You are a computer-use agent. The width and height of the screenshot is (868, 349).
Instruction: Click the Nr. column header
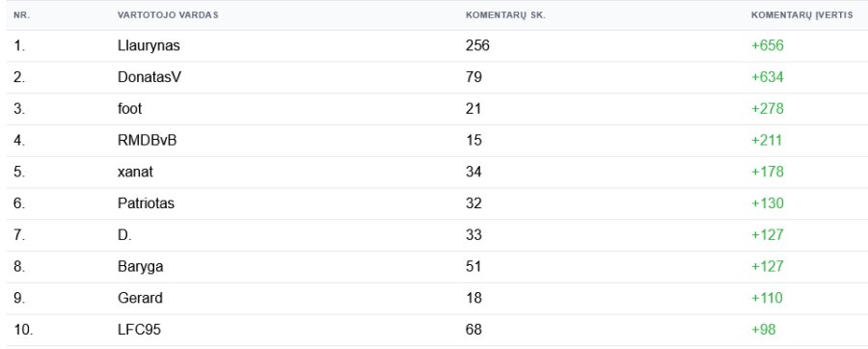21,14
